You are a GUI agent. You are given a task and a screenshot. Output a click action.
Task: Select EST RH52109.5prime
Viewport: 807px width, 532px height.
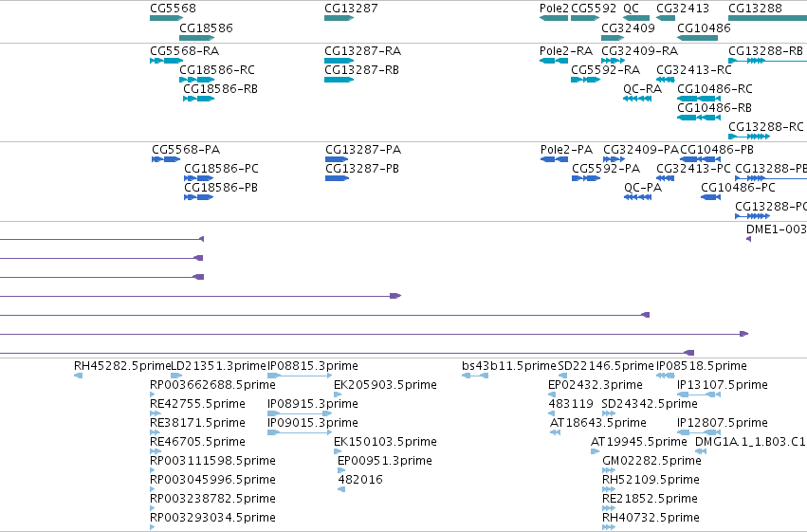click(651, 480)
